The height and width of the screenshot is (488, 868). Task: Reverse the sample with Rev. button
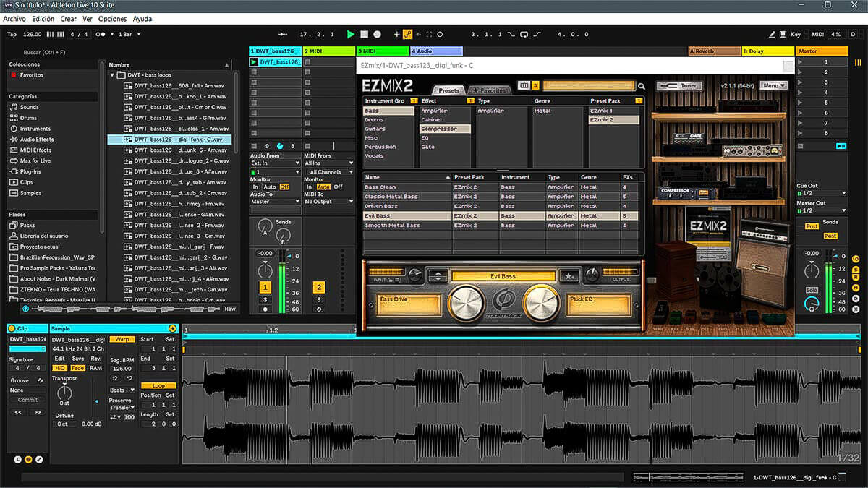(96, 359)
